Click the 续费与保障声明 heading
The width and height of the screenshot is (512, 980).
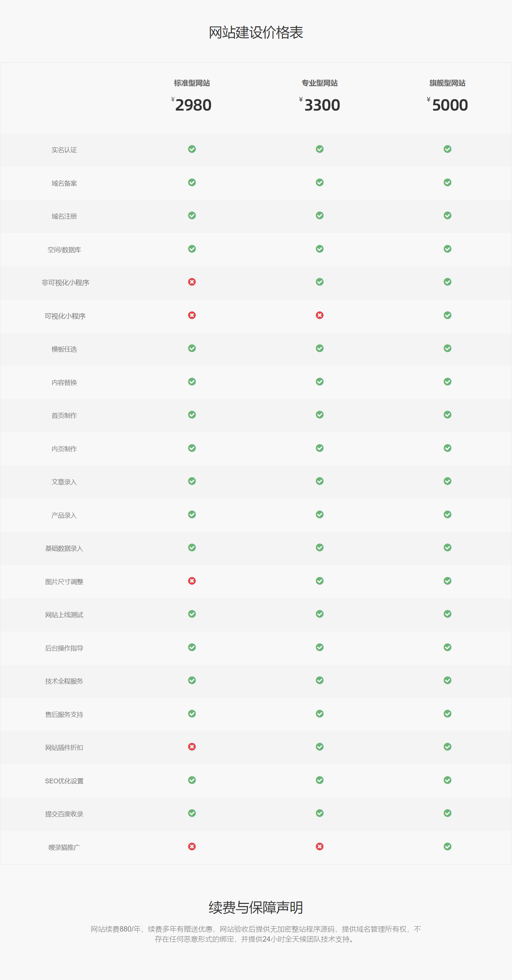pyautogui.click(x=256, y=907)
